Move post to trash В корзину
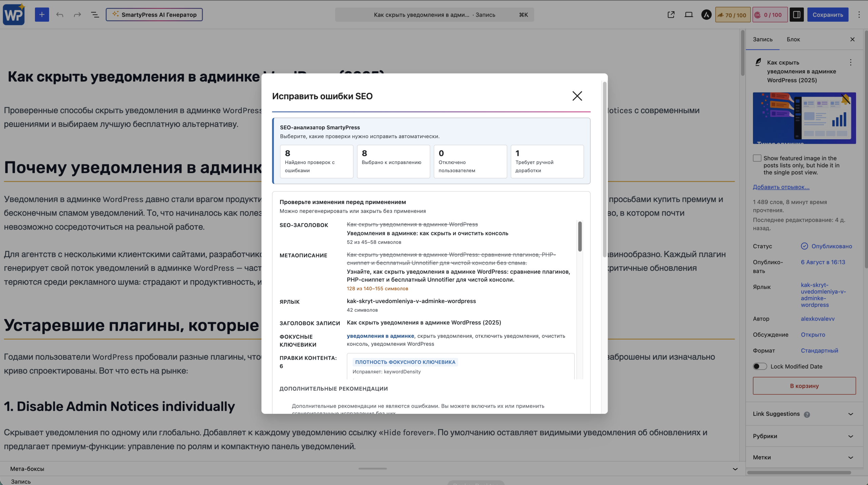The image size is (868, 485). click(804, 386)
